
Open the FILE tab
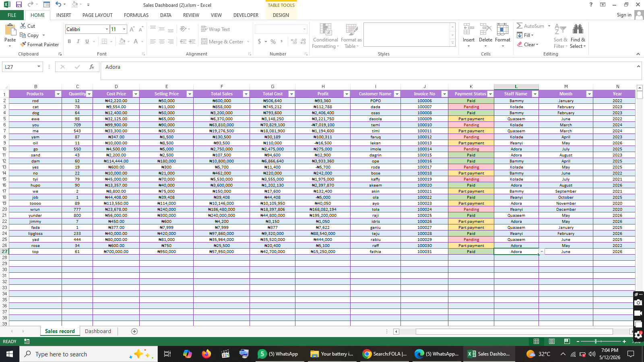pos(12,15)
